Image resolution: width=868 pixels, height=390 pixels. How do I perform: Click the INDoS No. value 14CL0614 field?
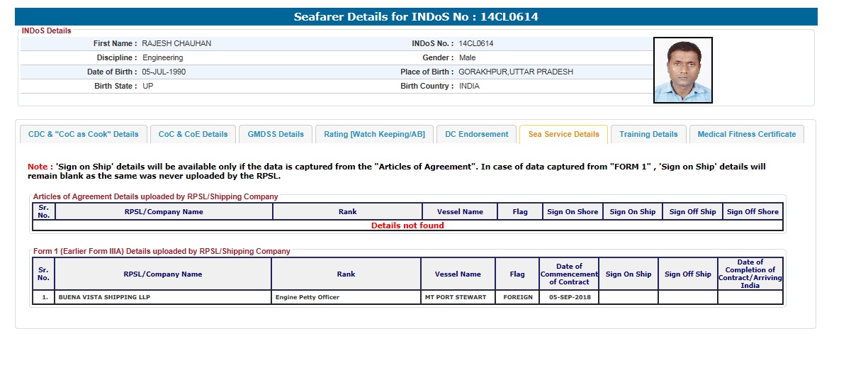(x=476, y=43)
